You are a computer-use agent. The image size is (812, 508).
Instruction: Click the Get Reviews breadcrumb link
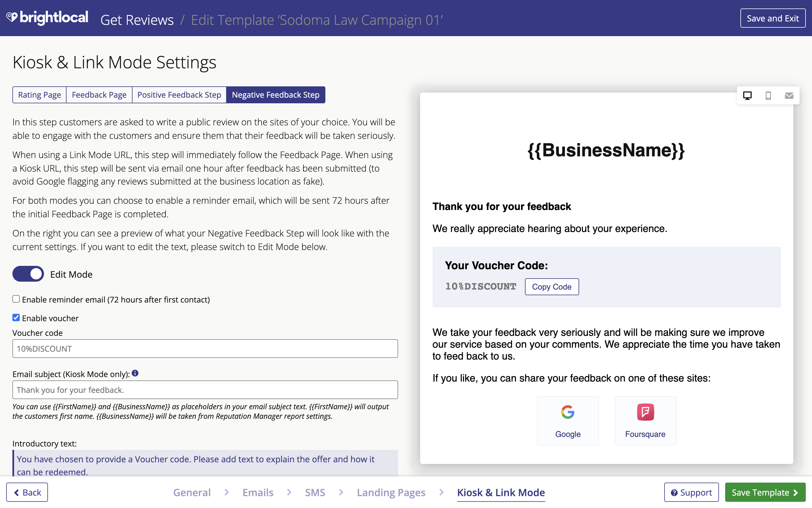point(137,20)
